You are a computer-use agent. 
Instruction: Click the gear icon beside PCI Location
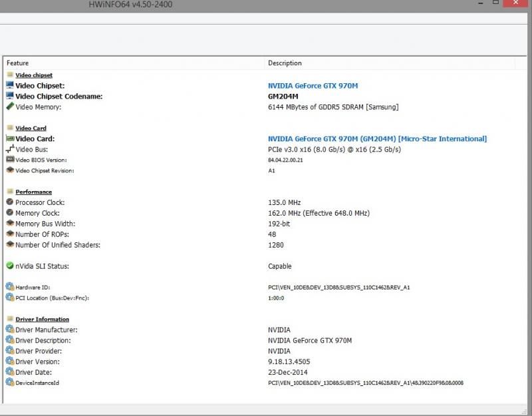click(10, 297)
